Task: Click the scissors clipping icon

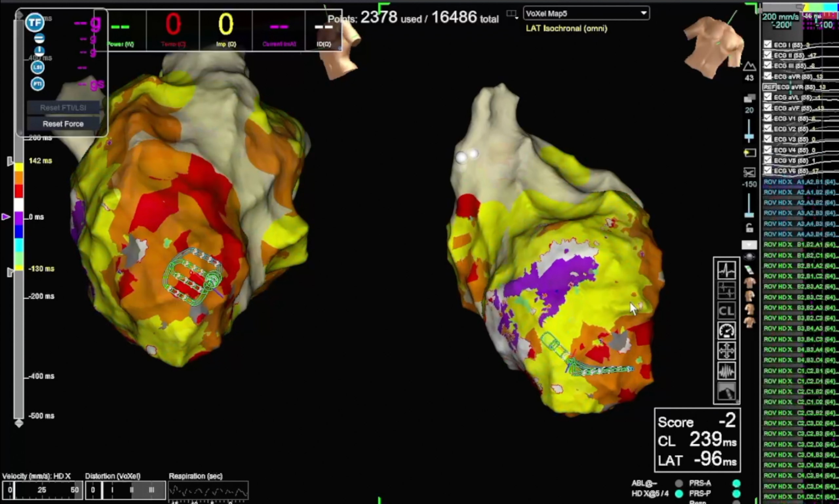Action: pyautogui.click(x=749, y=172)
